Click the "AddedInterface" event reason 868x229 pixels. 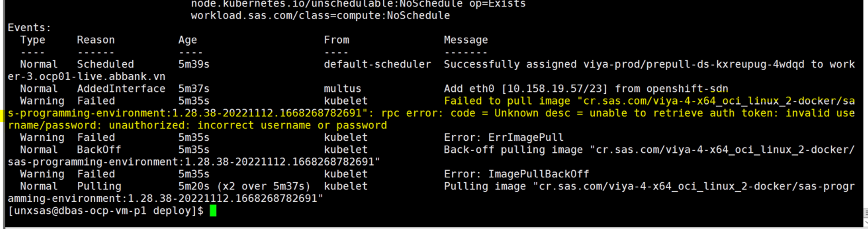[121, 89]
